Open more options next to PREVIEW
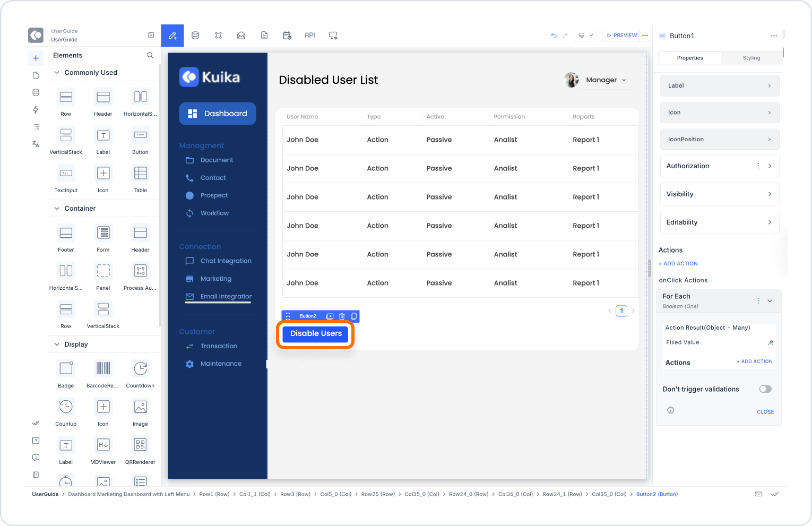Screen dimensions: 812x526 coord(645,36)
